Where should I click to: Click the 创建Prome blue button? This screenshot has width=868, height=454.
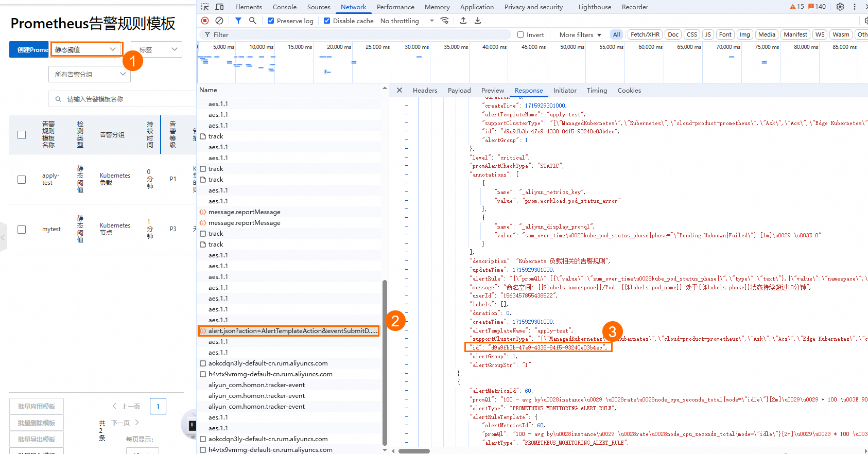tap(29, 49)
